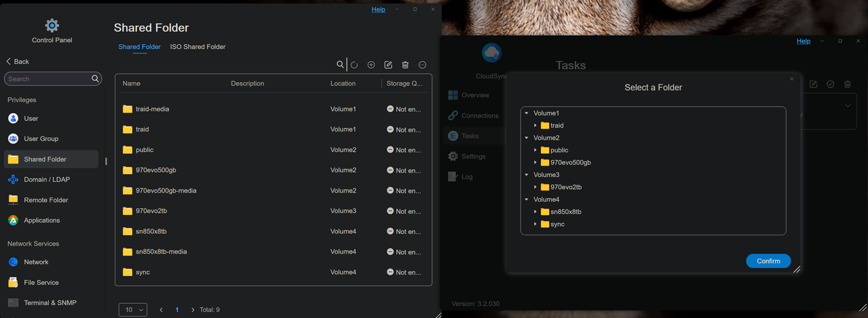Screen dimensions: 868x318
Task: Sort by the Name column header
Action: tap(131, 83)
